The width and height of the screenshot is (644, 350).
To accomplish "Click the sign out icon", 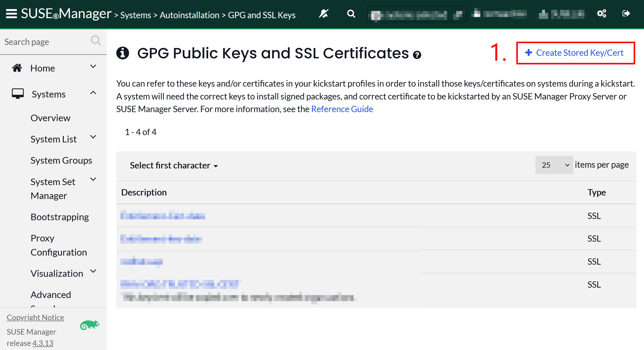I will (x=626, y=13).
